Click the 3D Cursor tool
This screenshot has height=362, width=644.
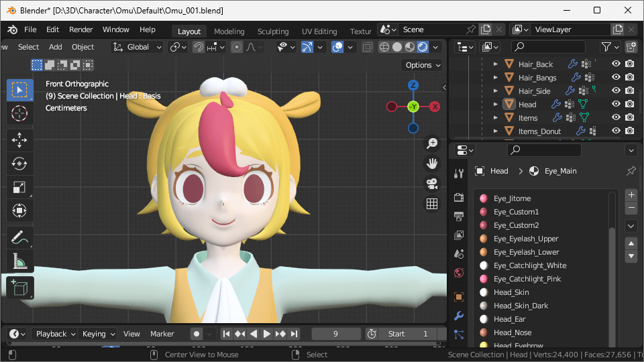pos(19,113)
